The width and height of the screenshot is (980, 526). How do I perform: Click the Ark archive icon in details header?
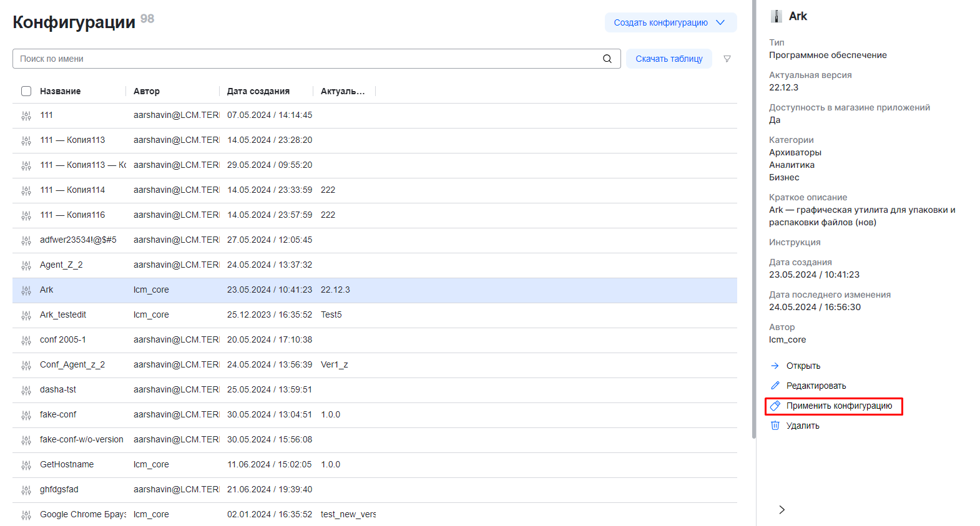777,16
